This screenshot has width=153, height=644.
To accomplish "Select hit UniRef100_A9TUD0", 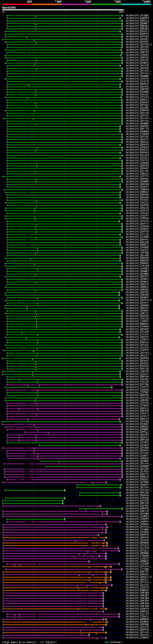I will tap(137, 36).
